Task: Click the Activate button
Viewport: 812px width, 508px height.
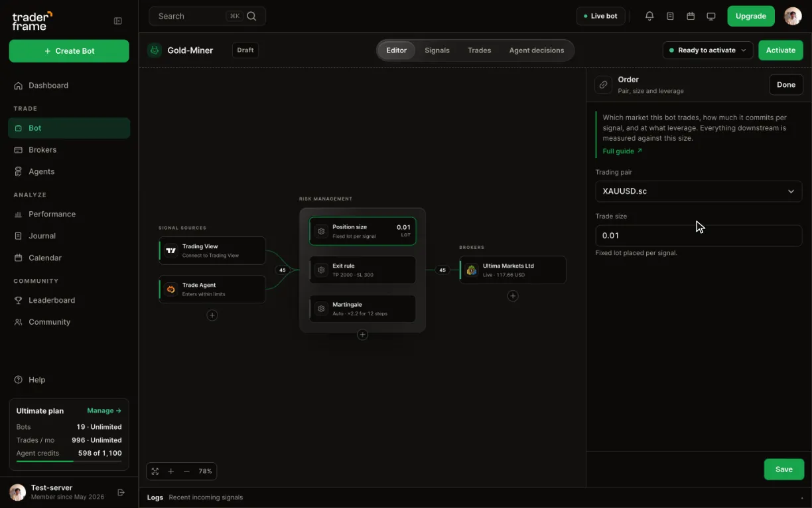Action: (781, 50)
